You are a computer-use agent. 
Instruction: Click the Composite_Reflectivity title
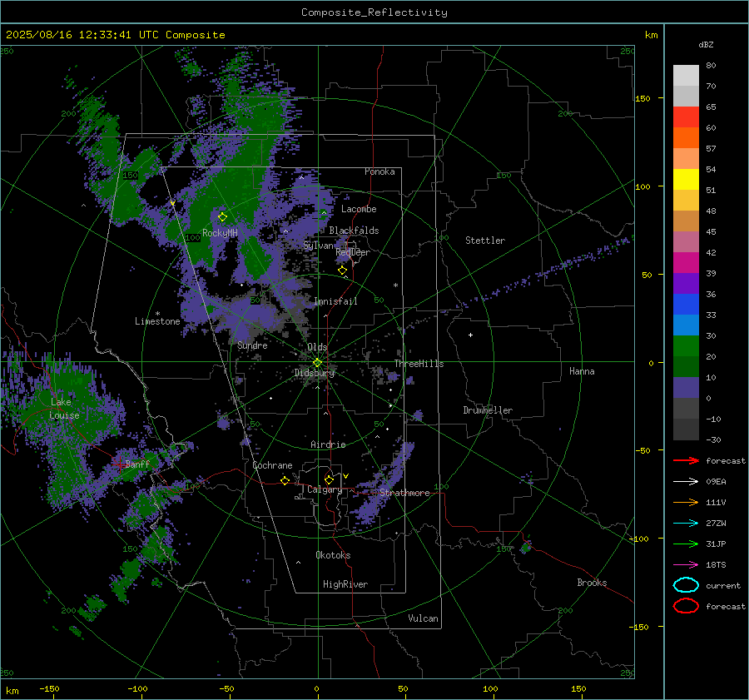point(374,12)
